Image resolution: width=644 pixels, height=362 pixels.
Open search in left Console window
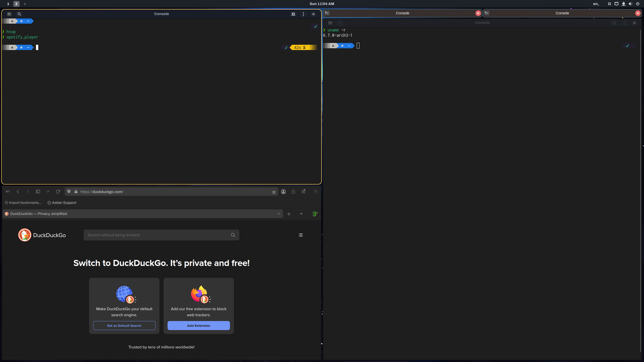click(19, 14)
